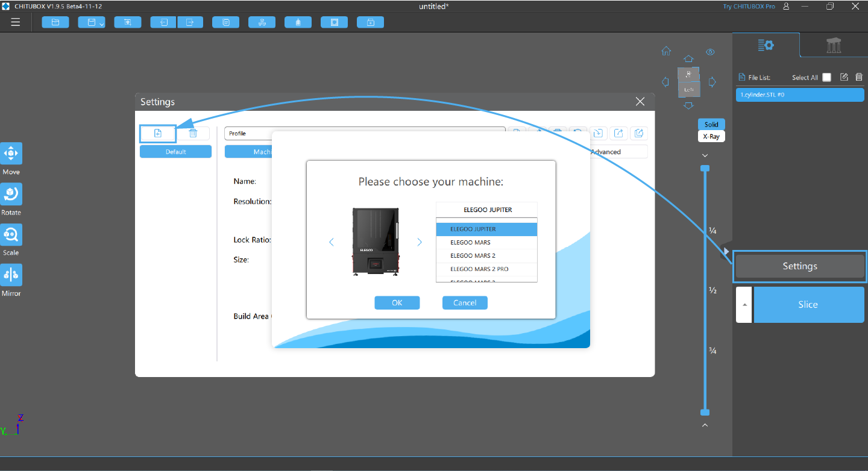Screen dimensions: 868x471
Task: Click the import profile icon in Settings
Action: [598, 133]
